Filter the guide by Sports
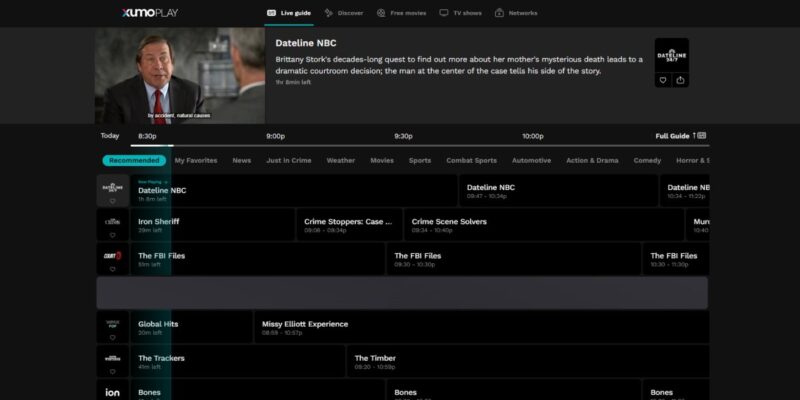Image resolution: width=800 pixels, height=400 pixels. coord(420,160)
